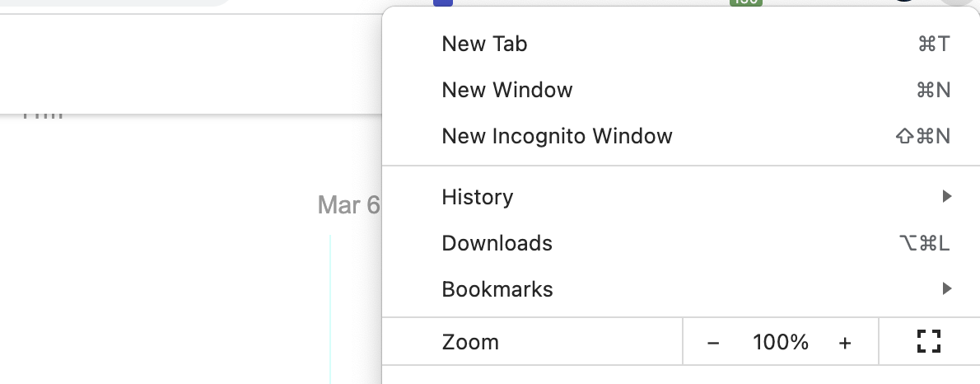Image resolution: width=980 pixels, height=384 pixels.
Task: Expand the Bookmarks submenu arrow
Action: (946, 289)
